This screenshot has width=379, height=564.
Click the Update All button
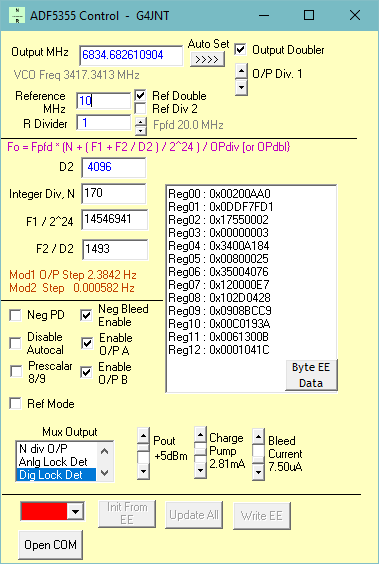coord(194,515)
